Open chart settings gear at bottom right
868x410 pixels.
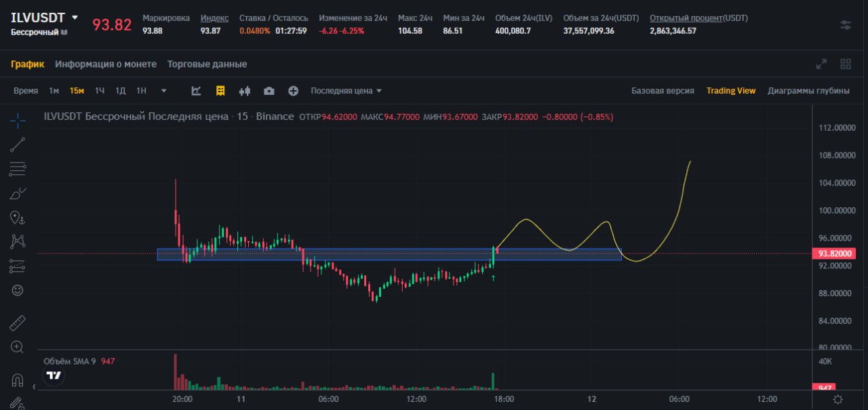838,400
